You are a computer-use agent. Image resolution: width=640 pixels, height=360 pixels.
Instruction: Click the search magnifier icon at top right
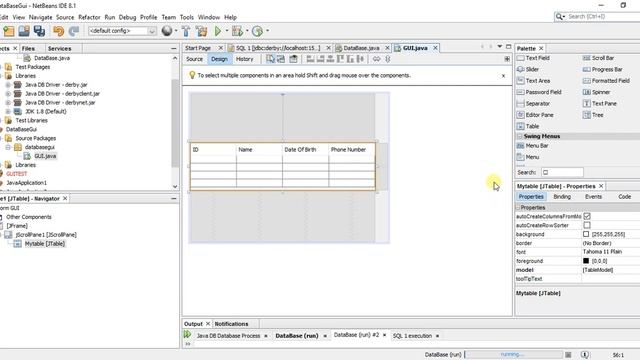560,17
